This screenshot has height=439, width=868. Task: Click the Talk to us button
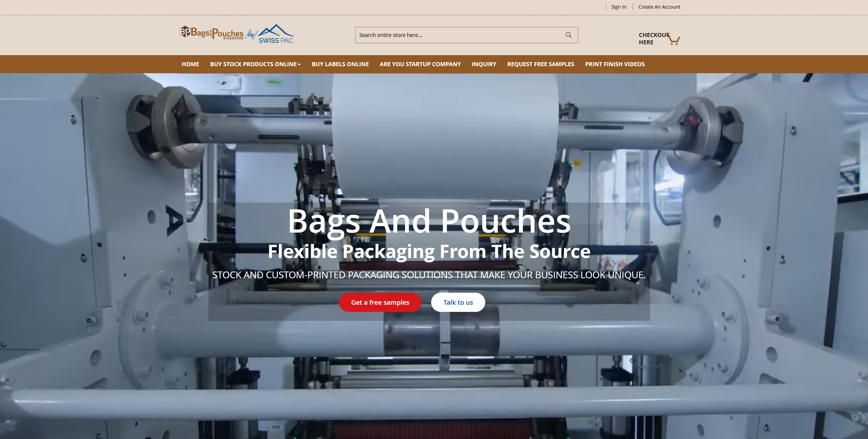[x=458, y=302]
